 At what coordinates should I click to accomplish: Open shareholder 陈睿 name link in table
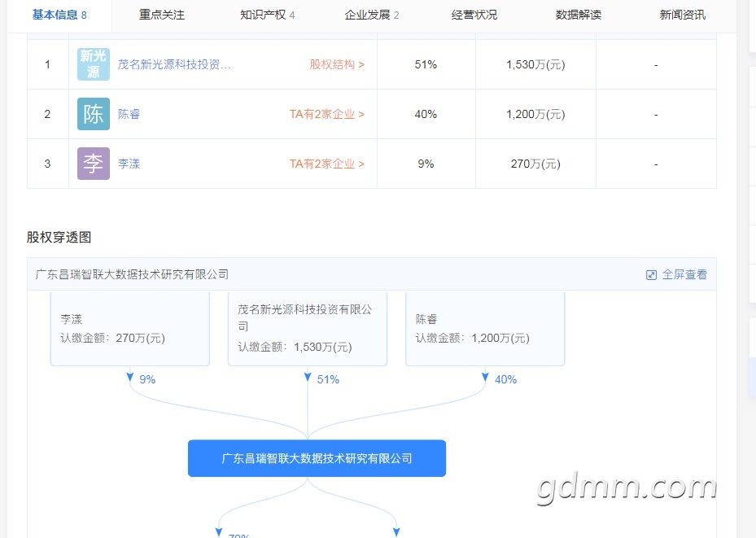click(x=129, y=114)
